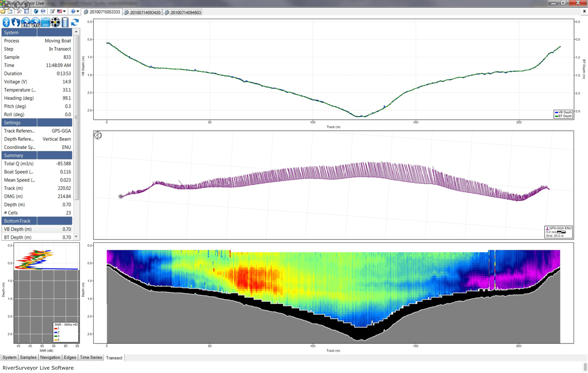Click the Bluetooth connection icon
This screenshot has height=373, width=588.
pos(6,22)
